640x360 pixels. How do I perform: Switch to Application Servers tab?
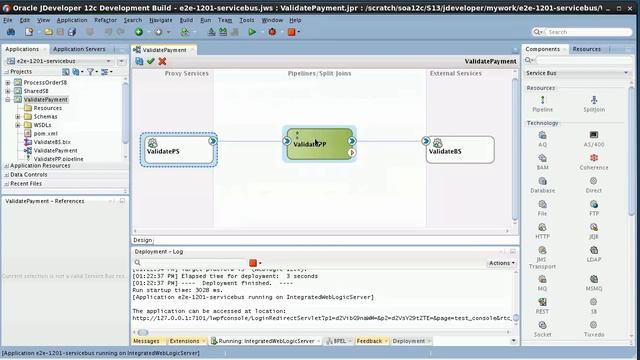(79, 49)
